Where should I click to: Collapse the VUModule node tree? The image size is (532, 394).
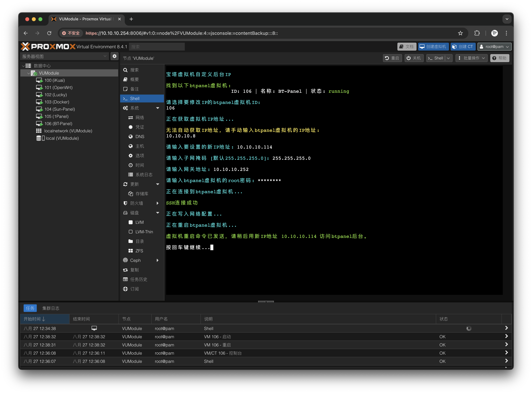point(29,73)
